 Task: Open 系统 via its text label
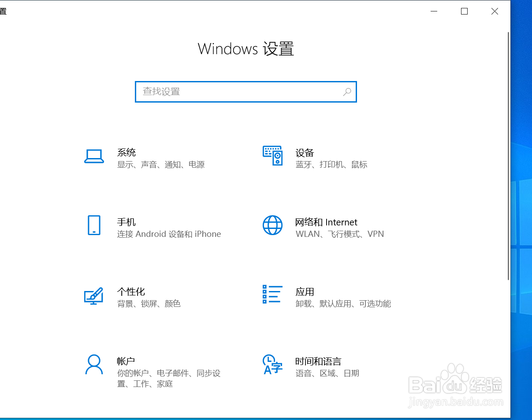pos(126,152)
